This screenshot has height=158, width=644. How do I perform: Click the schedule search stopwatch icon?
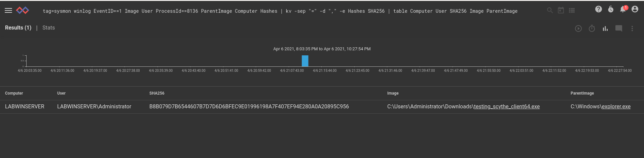pyautogui.click(x=592, y=29)
